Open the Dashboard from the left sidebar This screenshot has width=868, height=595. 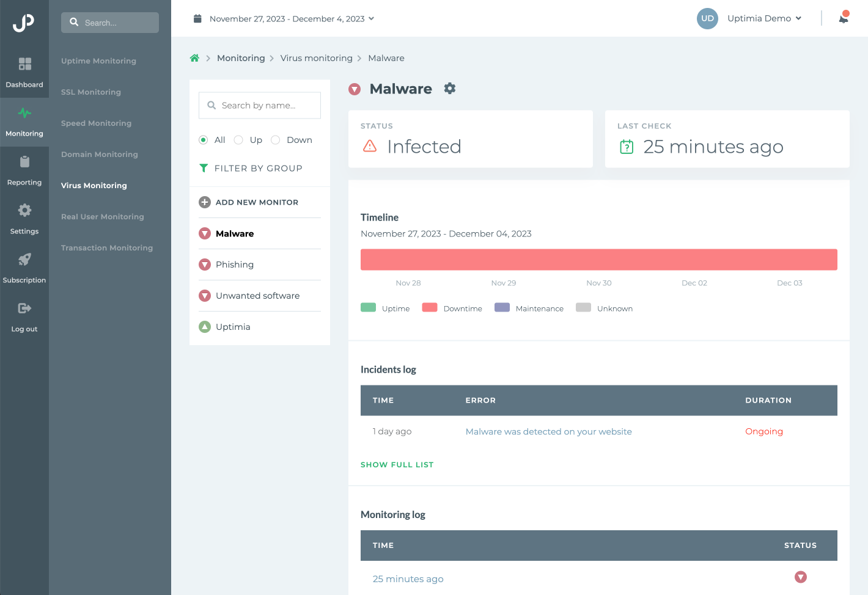point(24,71)
